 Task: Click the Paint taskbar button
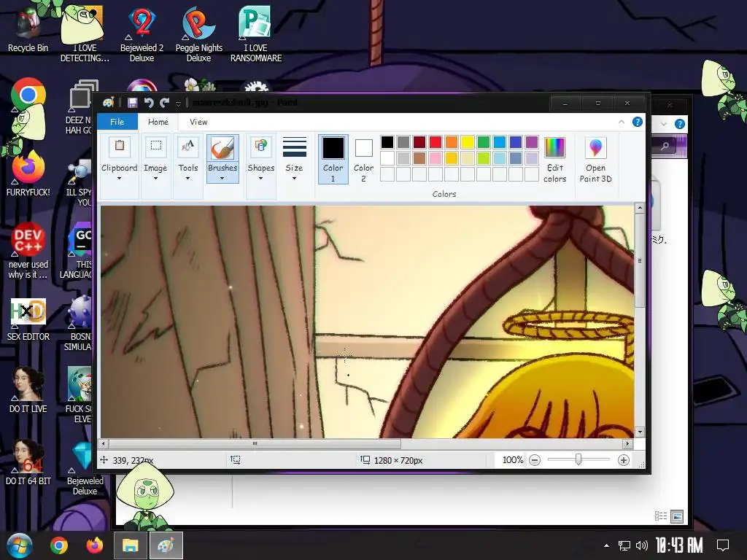[x=166, y=545]
